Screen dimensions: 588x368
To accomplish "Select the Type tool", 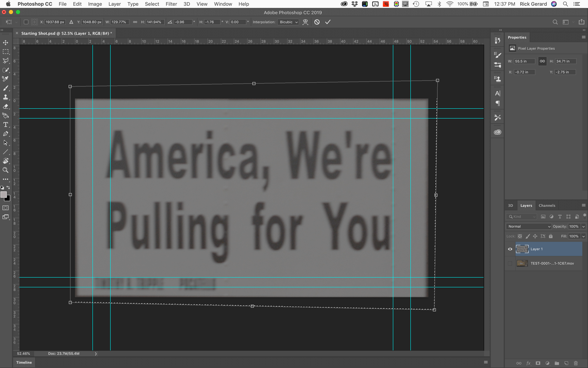I will tap(6, 124).
